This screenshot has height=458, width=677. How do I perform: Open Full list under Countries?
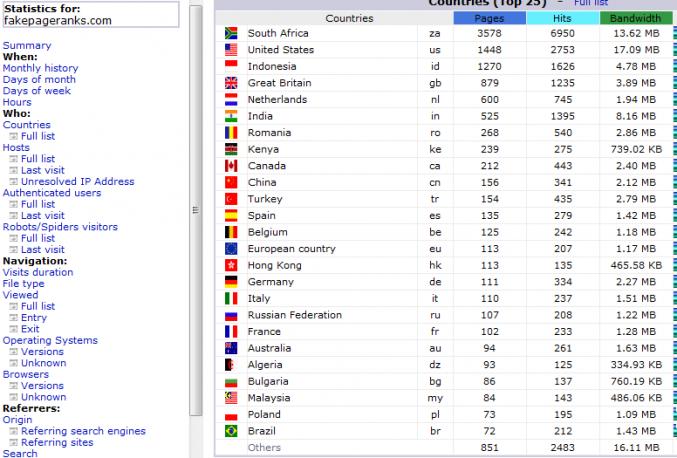[38, 136]
